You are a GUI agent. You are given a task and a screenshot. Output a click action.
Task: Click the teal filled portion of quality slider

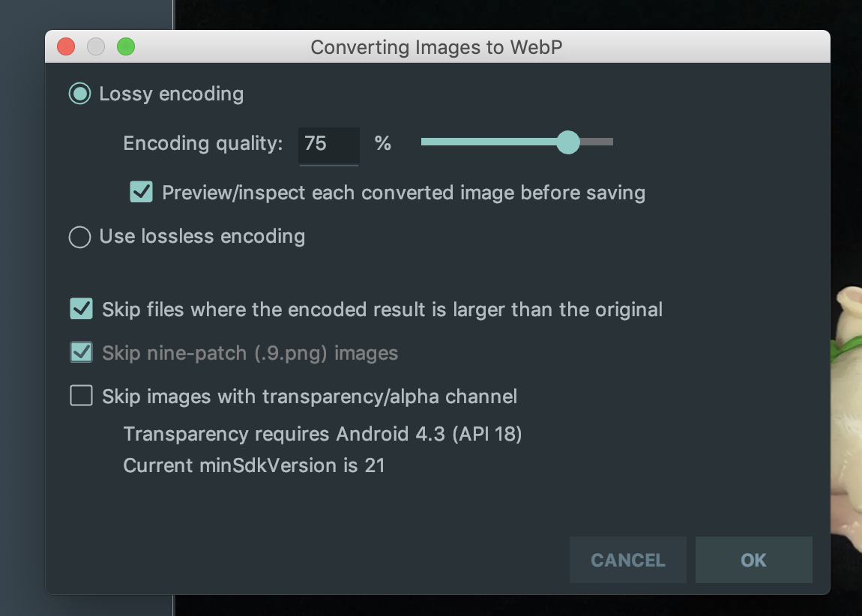487,142
